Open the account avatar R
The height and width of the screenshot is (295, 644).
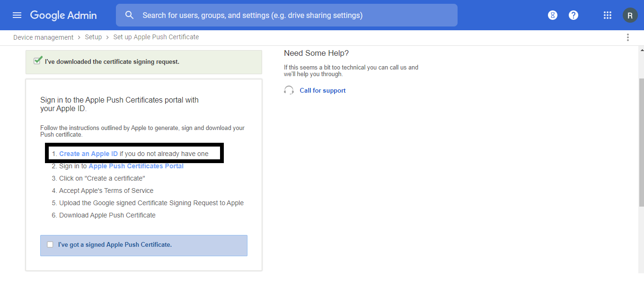coord(630,15)
